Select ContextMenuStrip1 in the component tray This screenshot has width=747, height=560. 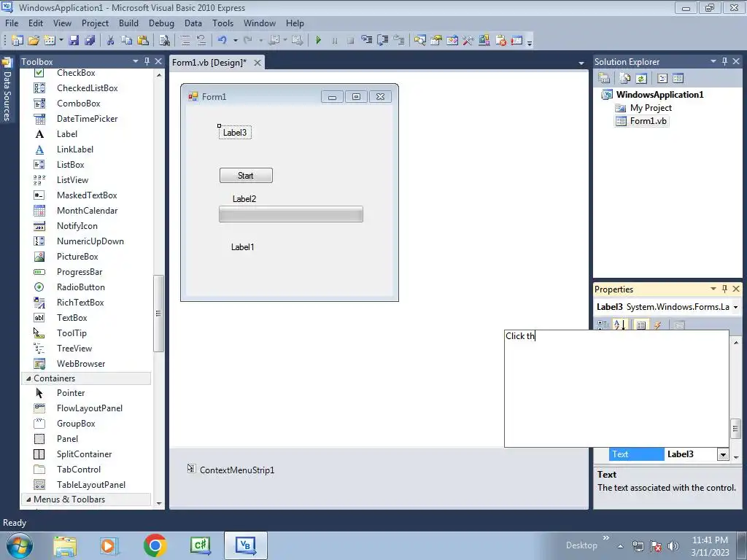point(231,470)
